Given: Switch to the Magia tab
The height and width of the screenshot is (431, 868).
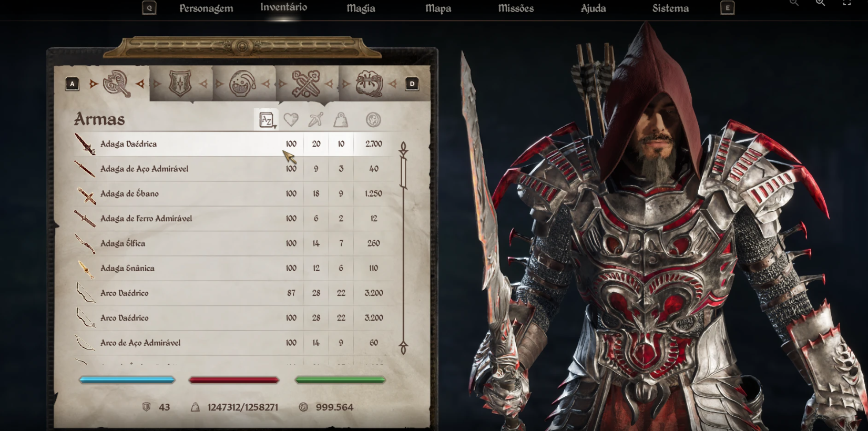Looking at the screenshot, I should 361,8.
